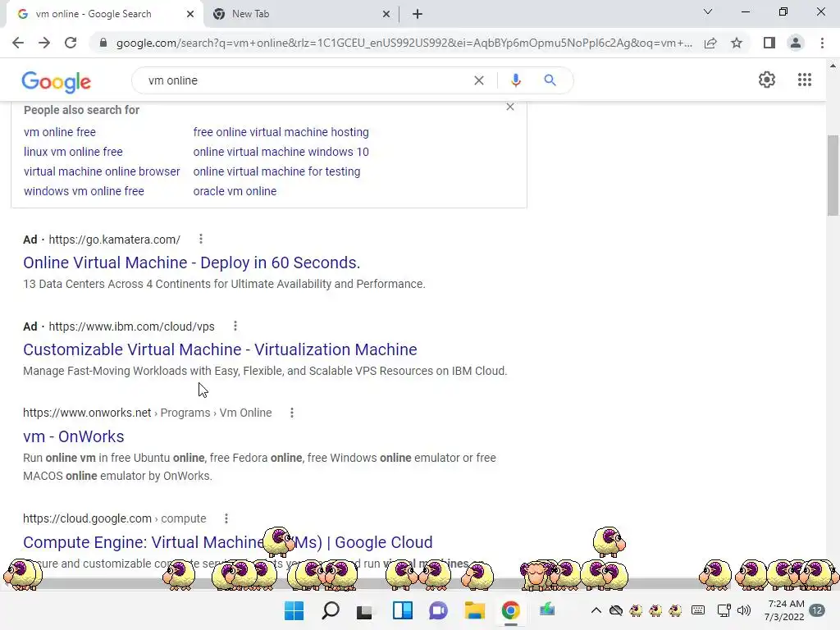Open Online Virtual Machine Deploy in 60 Seconds
The width and height of the screenshot is (840, 630).
pyautogui.click(x=191, y=262)
